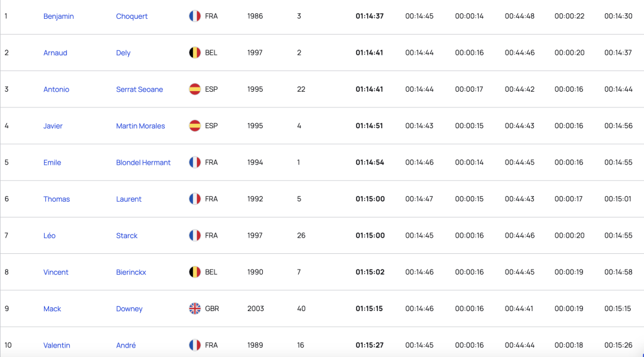Click the Belgian flag in Vincent Bierinckx's row
Image resolution: width=644 pixels, height=357 pixels.
click(195, 272)
